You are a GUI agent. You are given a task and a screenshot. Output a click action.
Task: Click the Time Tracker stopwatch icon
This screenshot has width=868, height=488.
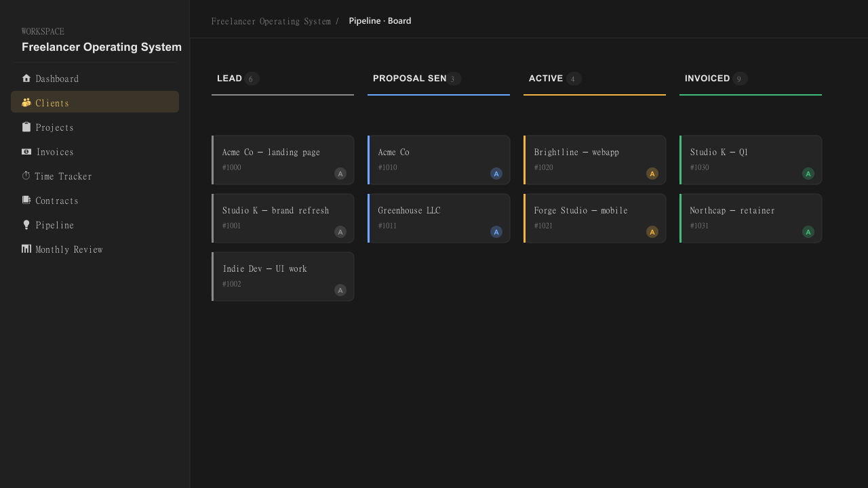coord(26,176)
